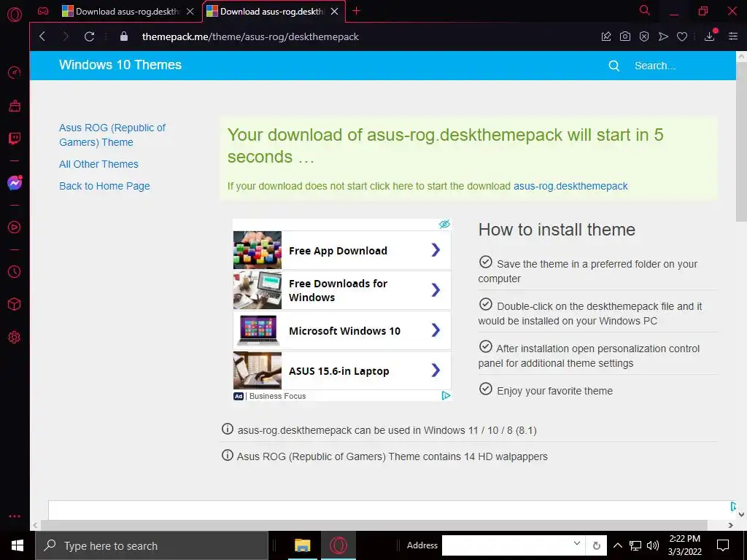
Task: Show hidden system tray icons
Action: click(617, 545)
